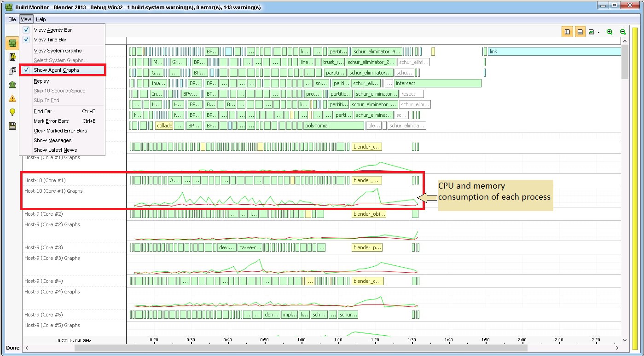Uncheck View Time Bar
Viewport: 644px width, 356px height.
(x=62, y=40)
